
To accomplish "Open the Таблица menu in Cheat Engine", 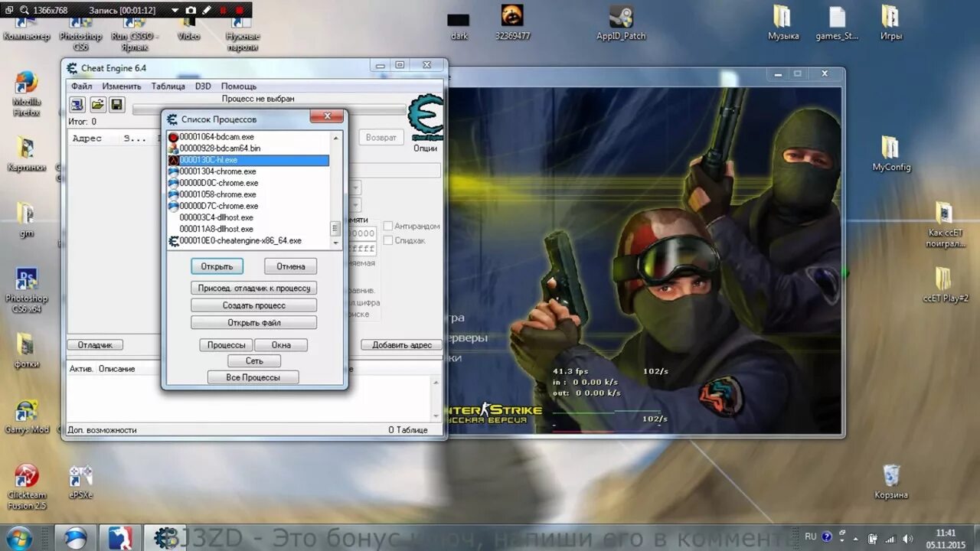I will click(x=168, y=86).
